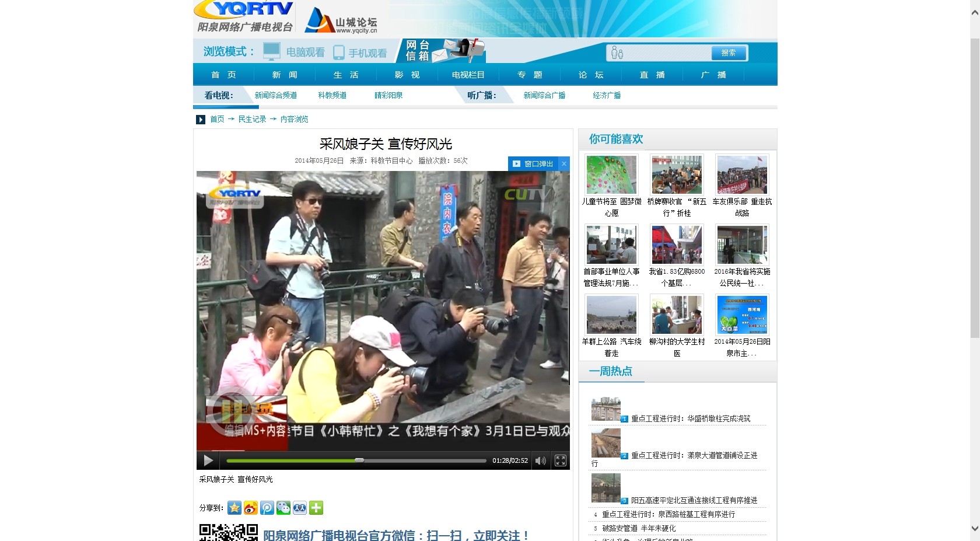This screenshot has width=980, height=541.
Task: Open more sharing options with green plus
Action: point(316,508)
